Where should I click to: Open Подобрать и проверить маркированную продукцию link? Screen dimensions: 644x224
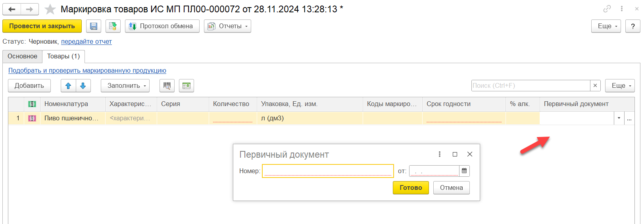[x=87, y=71]
